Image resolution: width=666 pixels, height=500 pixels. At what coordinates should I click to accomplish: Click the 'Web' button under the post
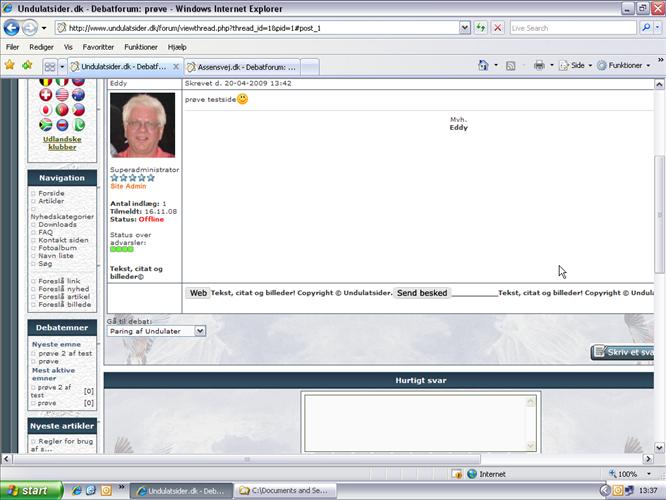(x=198, y=293)
